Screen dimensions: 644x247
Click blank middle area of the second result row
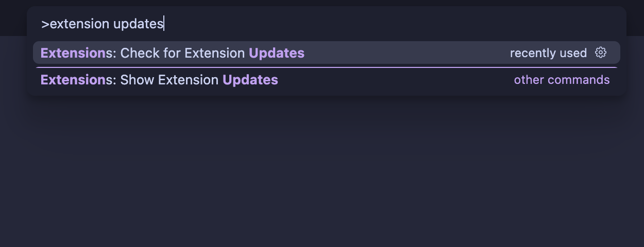[x=397, y=80]
